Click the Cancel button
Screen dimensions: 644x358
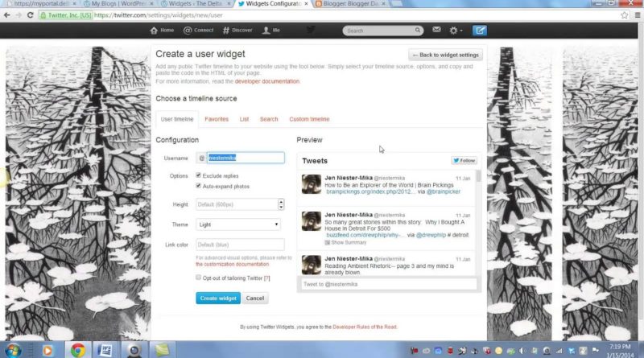point(255,298)
